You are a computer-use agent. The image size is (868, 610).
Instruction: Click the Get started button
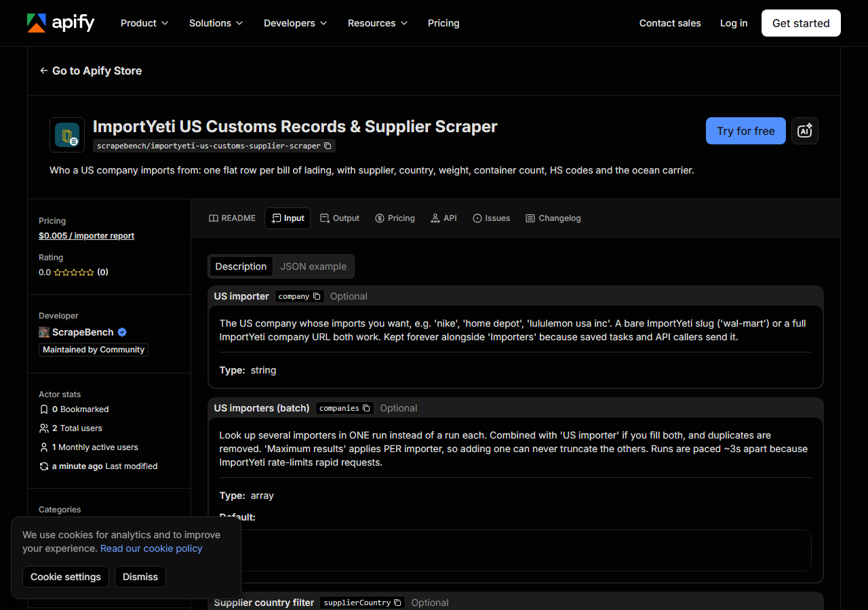(801, 23)
